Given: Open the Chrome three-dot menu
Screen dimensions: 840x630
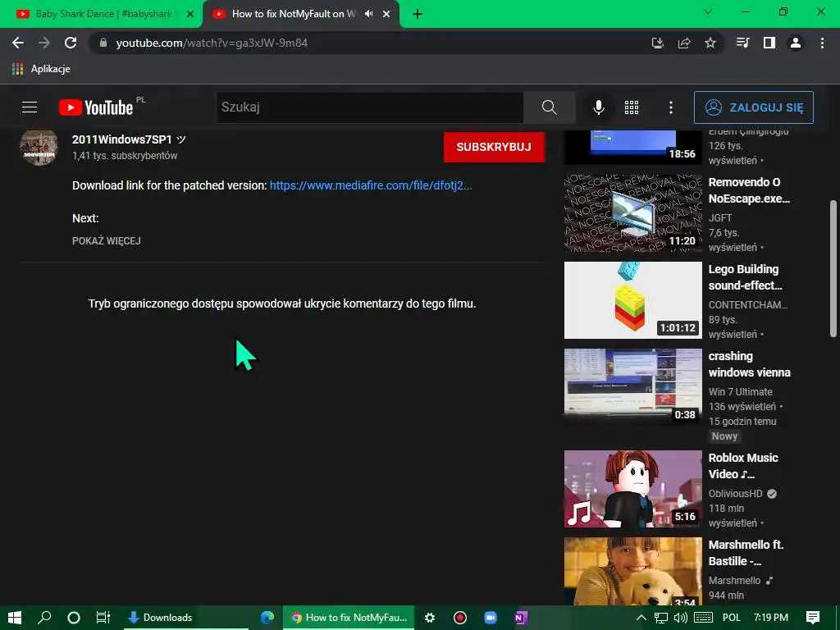Looking at the screenshot, I should 822,43.
